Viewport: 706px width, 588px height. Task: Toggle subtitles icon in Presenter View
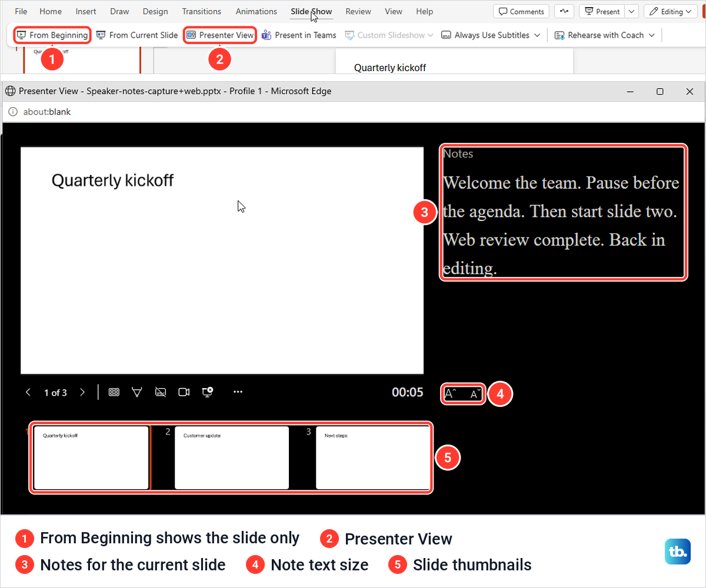pos(161,392)
